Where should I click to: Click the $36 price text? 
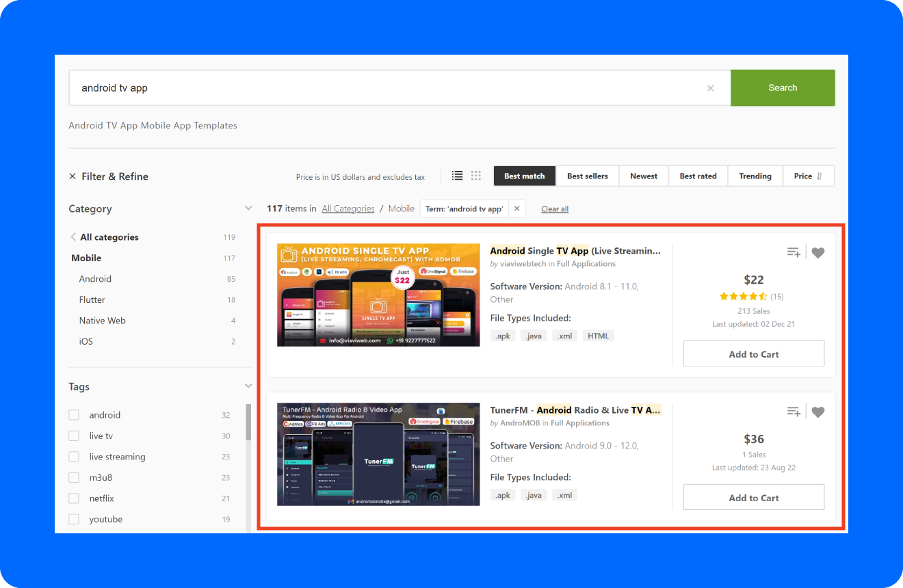click(x=754, y=439)
